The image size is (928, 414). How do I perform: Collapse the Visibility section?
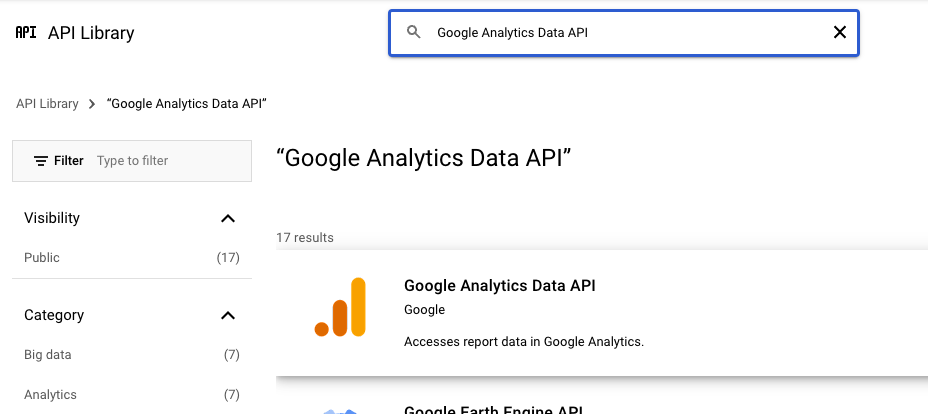click(x=228, y=218)
